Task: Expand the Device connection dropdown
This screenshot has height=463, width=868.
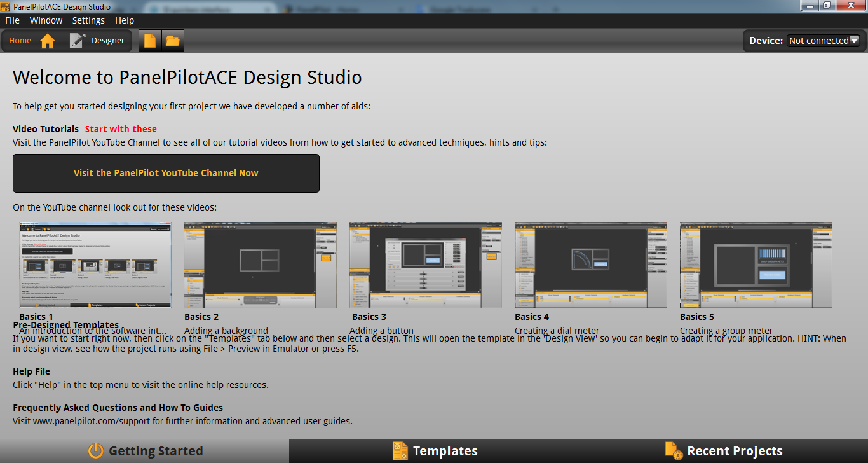Action: 824,41
